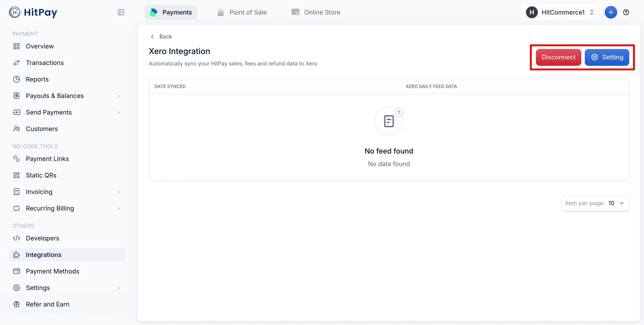
Task: Open Payment Methods in the sidebar
Action: click(67, 271)
